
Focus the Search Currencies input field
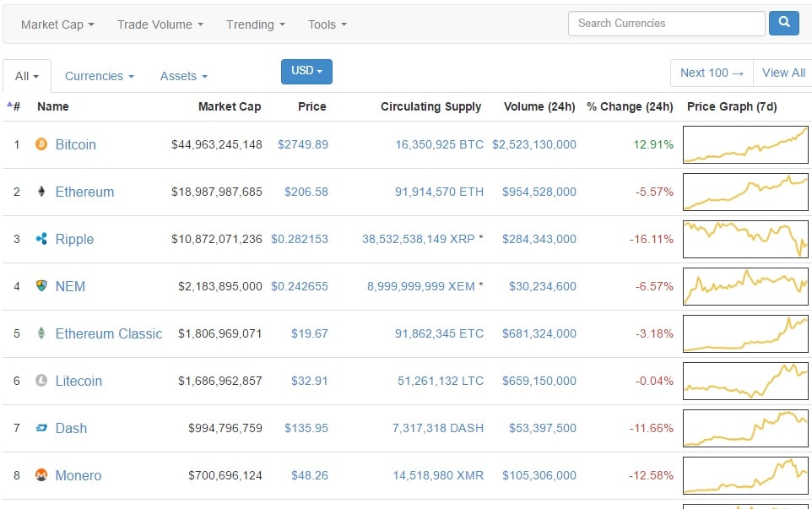pyautogui.click(x=666, y=24)
